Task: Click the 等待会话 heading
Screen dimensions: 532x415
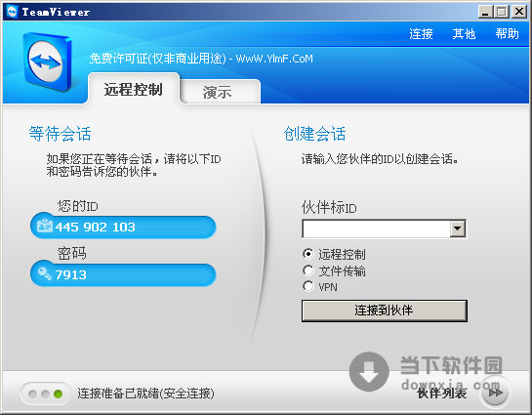Action: coord(60,134)
